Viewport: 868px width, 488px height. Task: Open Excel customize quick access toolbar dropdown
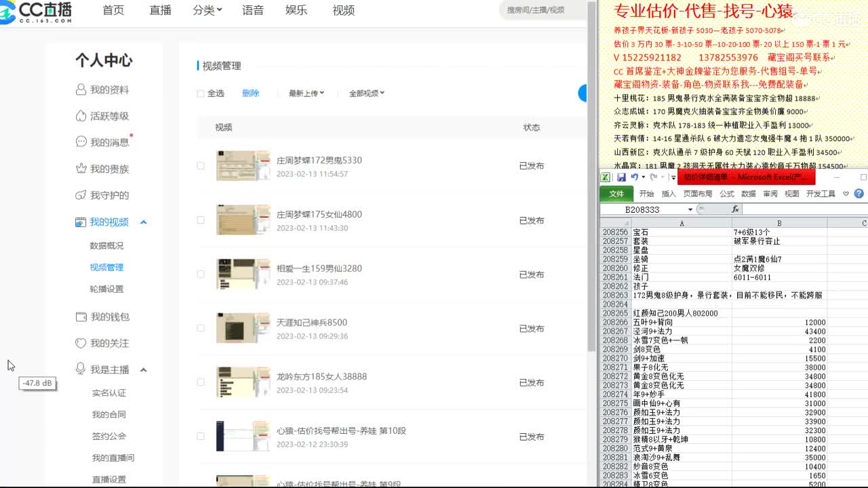click(673, 178)
